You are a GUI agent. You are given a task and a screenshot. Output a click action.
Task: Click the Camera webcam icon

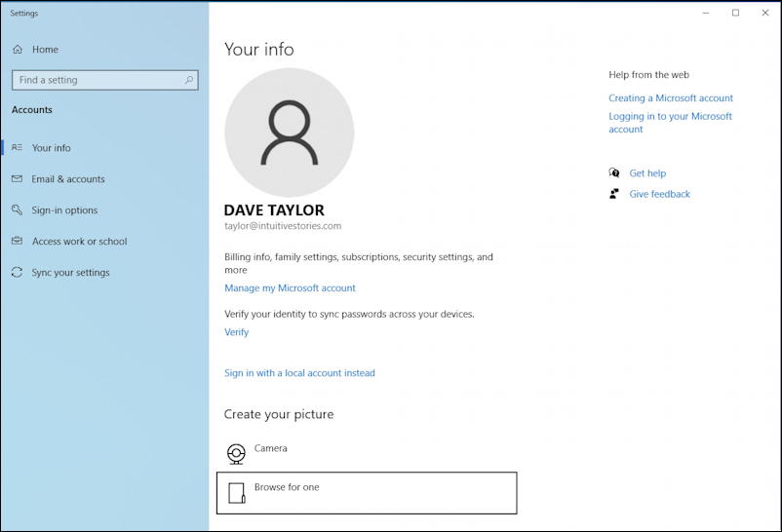click(x=236, y=453)
